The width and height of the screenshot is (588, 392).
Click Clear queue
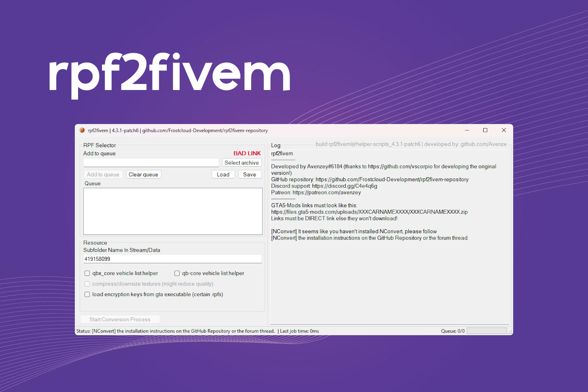143,174
